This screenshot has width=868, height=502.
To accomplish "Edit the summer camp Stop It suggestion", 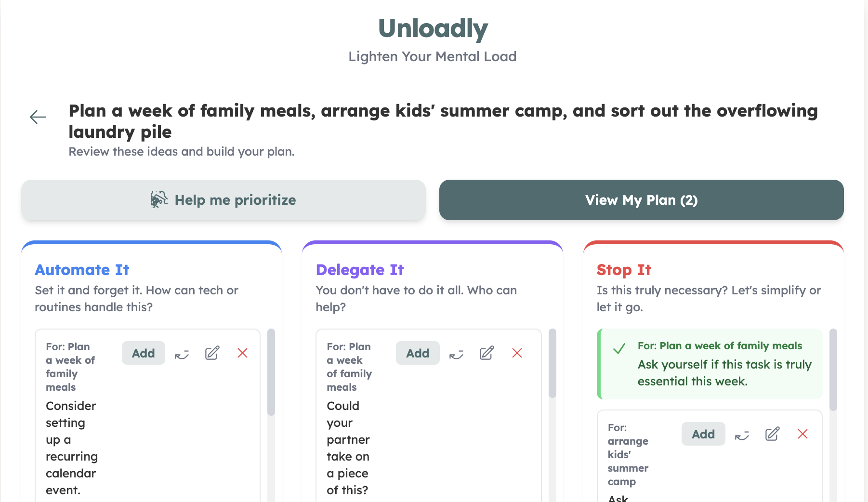I will (x=772, y=434).
